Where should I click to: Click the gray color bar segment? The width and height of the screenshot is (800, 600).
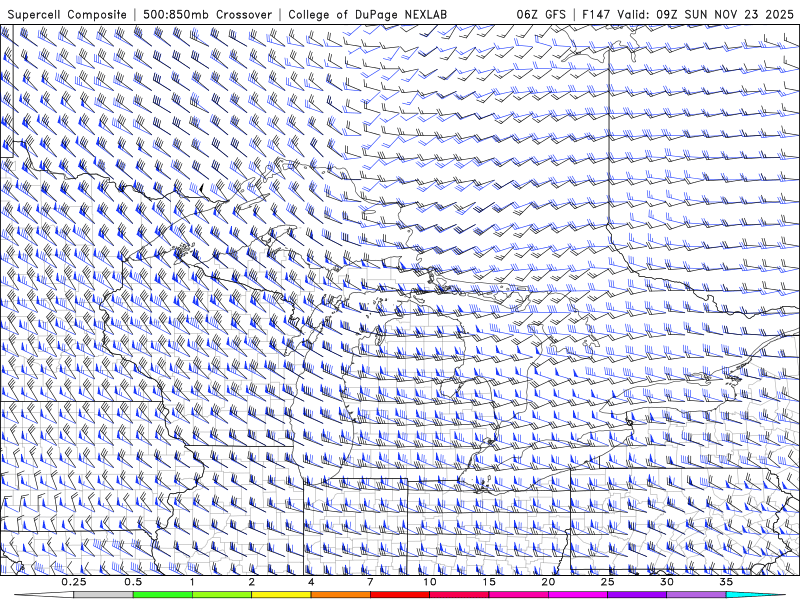[x=104, y=595]
